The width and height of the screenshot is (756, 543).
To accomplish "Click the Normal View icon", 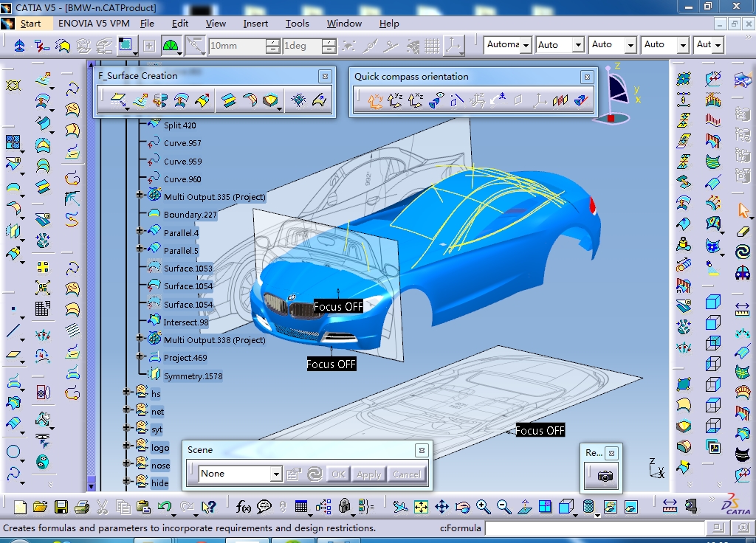I will pyautogui.click(x=525, y=507).
